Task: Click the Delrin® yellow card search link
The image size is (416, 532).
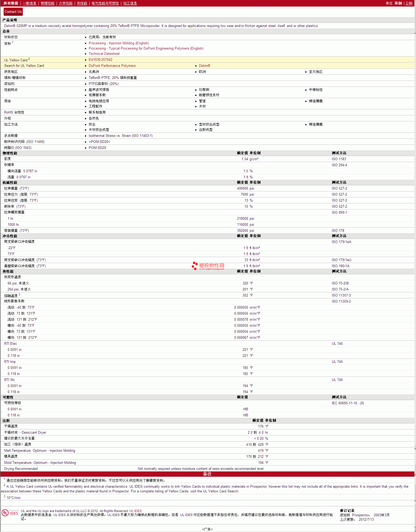Action: point(205,66)
